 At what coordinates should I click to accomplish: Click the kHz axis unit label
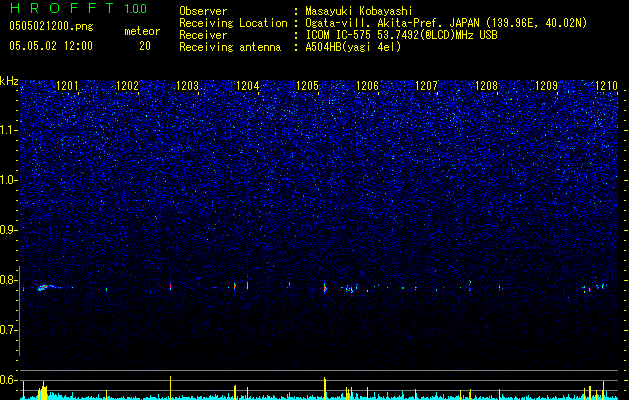(x=9, y=81)
